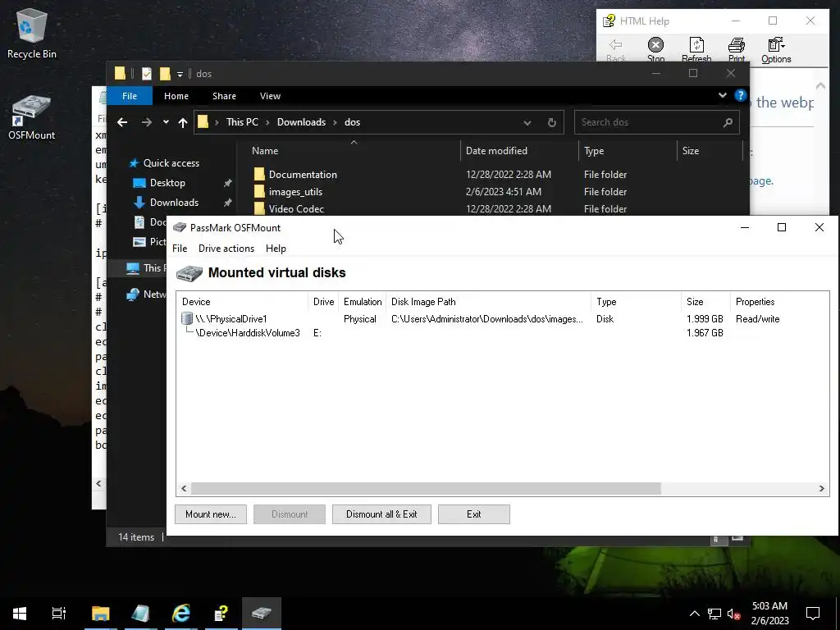Click Dismount all & Exit button
840x630 pixels.
(x=381, y=514)
